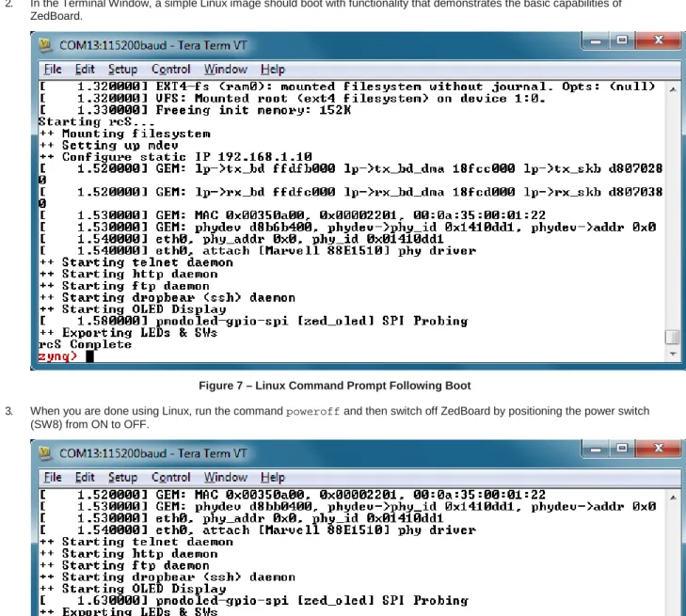Open Setup menu in lower Tera Term window
This screenshot has height=616, width=686.
122,477
